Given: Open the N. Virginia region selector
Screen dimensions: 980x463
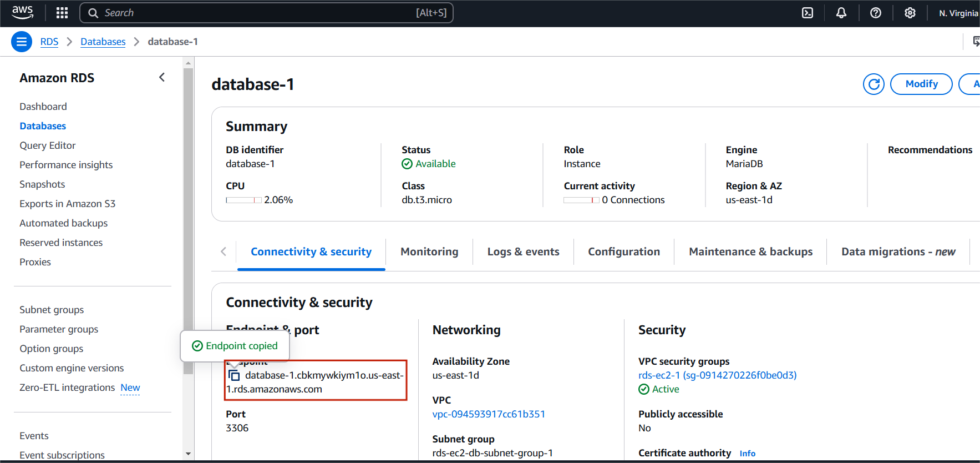Looking at the screenshot, I should point(958,13).
